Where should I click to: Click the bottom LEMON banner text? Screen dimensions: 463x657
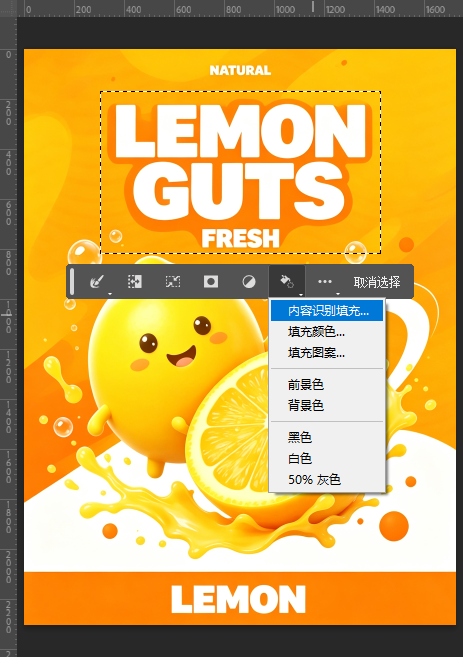[x=239, y=599]
